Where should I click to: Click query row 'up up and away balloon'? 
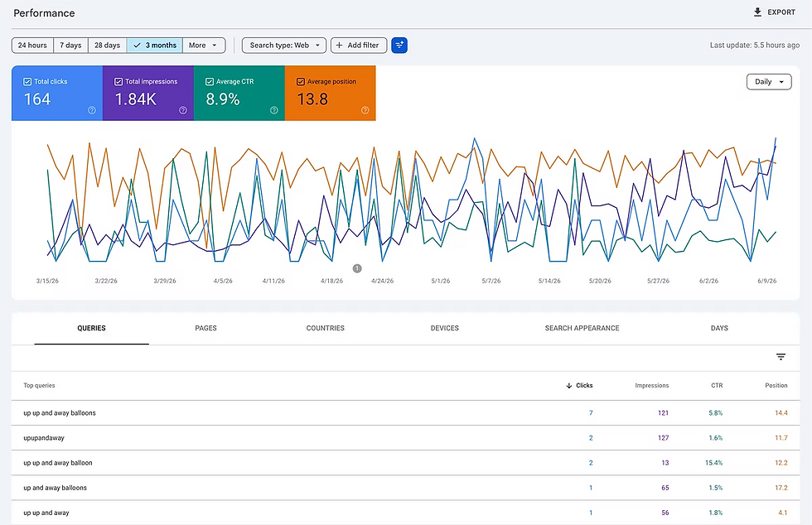coord(405,462)
